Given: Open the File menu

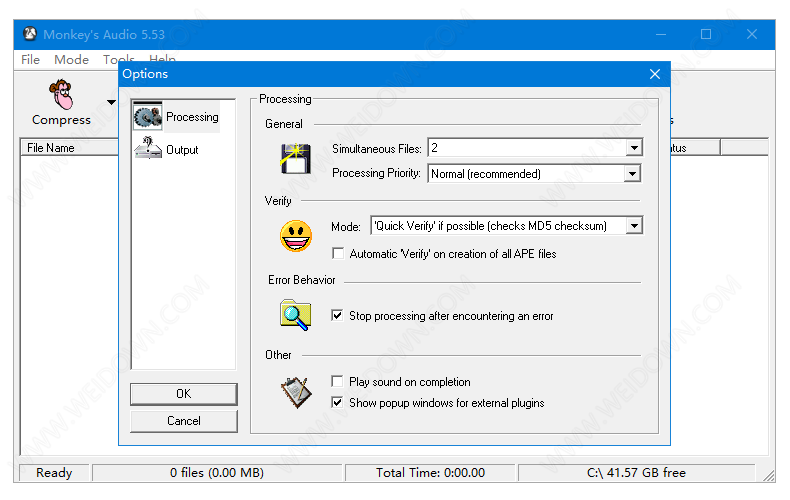Looking at the screenshot, I should [30, 59].
